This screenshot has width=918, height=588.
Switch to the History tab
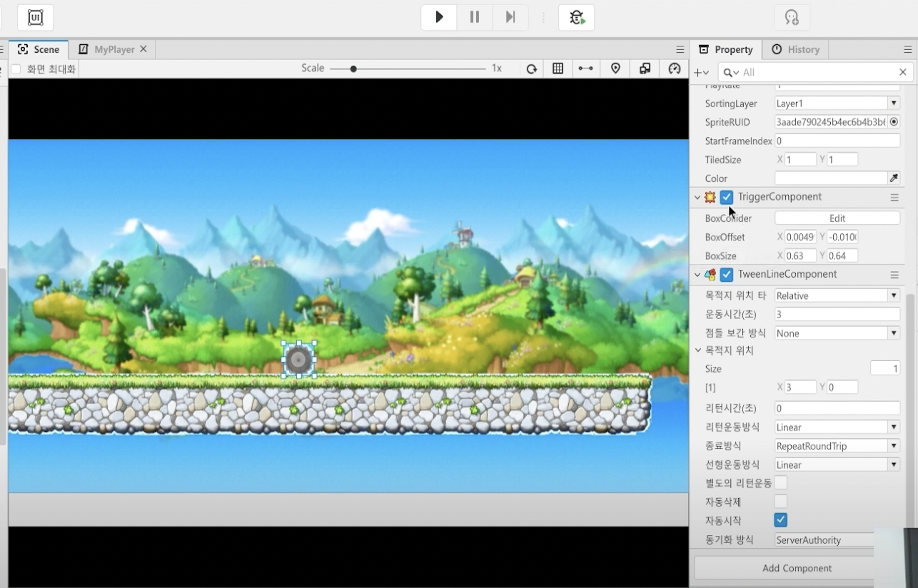(796, 49)
